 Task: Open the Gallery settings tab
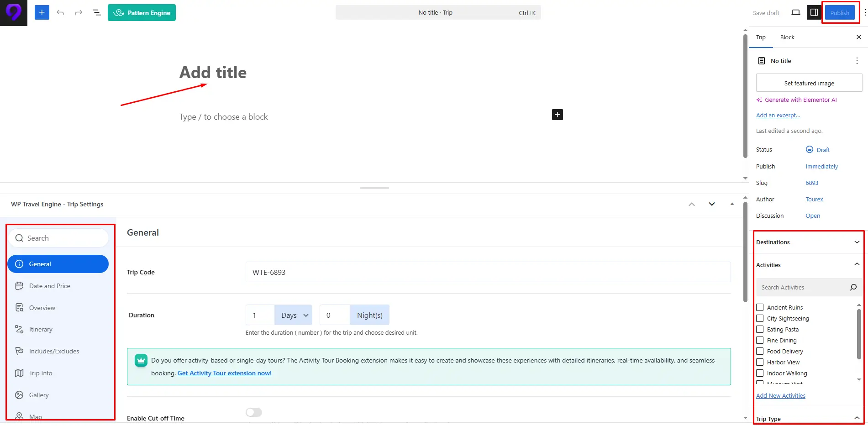(58, 395)
